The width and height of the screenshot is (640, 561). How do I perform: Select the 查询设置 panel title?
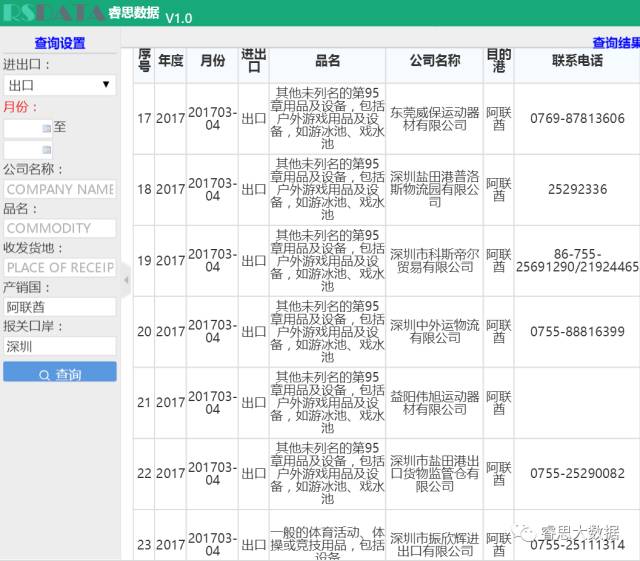coord(60,43)
